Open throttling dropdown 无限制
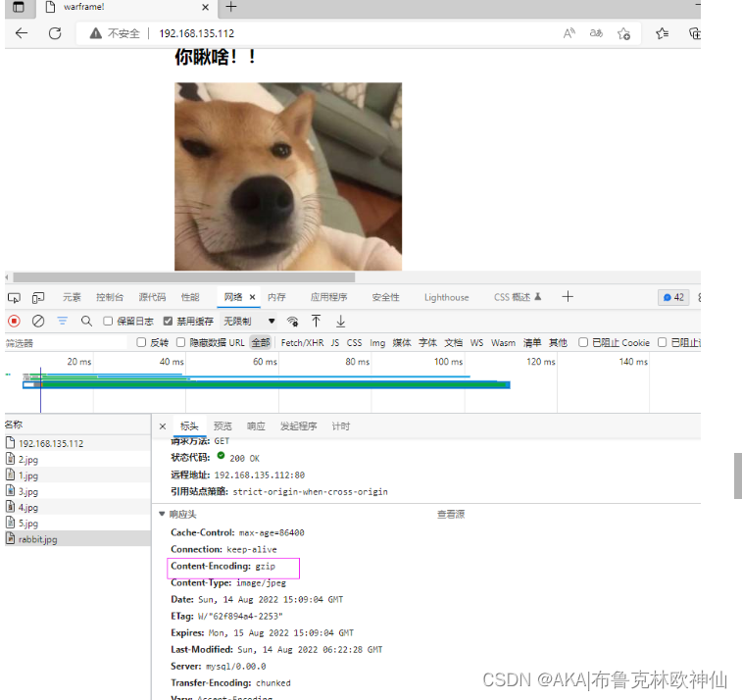742x700 pixels. (x=248, y=322)
